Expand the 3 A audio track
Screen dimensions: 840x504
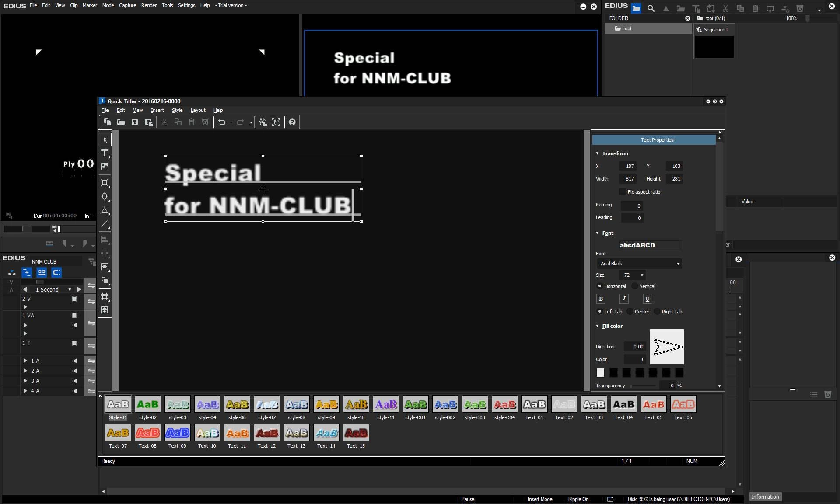point(25,381)
